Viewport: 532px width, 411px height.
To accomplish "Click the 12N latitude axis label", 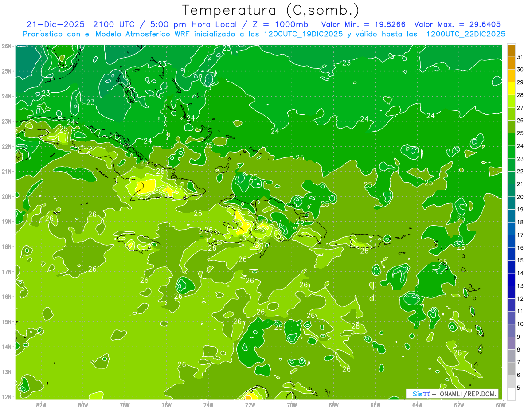I will tap(7, 397).
